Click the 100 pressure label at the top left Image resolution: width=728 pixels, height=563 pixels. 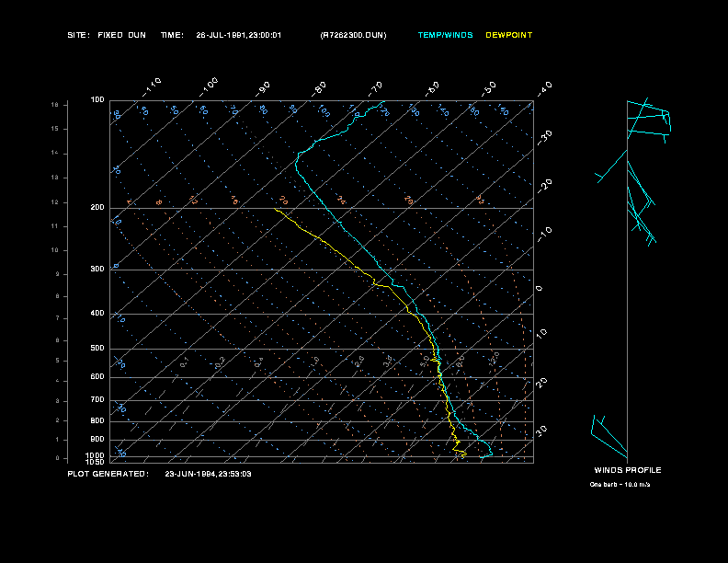pos(97,99)
